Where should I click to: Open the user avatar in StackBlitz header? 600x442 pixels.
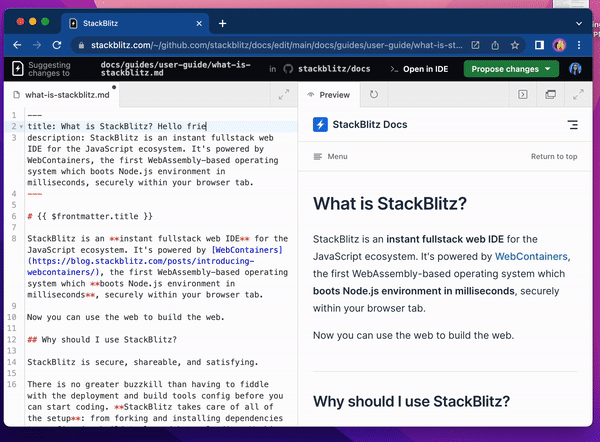[576, 69]
